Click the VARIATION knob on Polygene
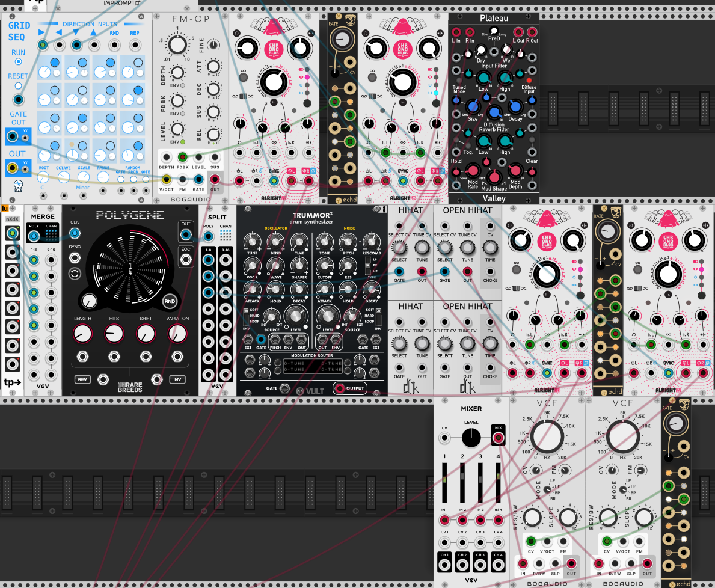 (177, 334)
